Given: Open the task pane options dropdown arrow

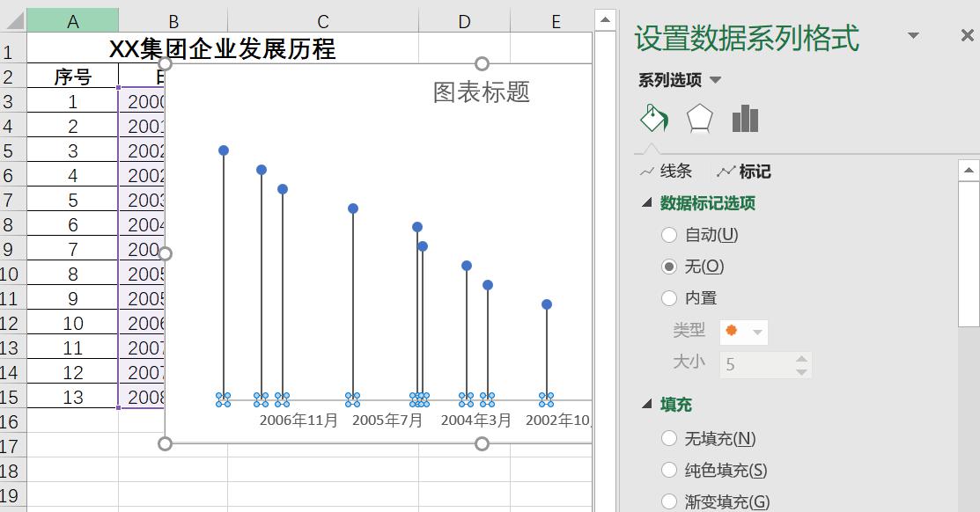Looking at the screenshot, I should [x=913, y=35].
